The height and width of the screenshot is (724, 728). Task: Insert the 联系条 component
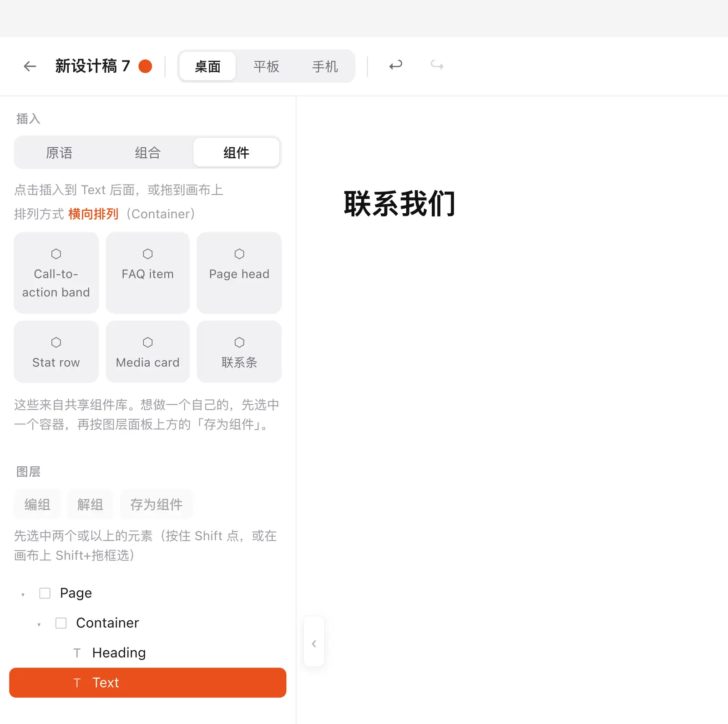[239, 352]
